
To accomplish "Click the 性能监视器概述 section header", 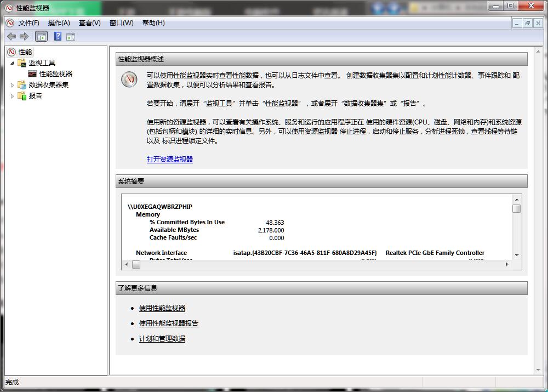I will [322, 59].
